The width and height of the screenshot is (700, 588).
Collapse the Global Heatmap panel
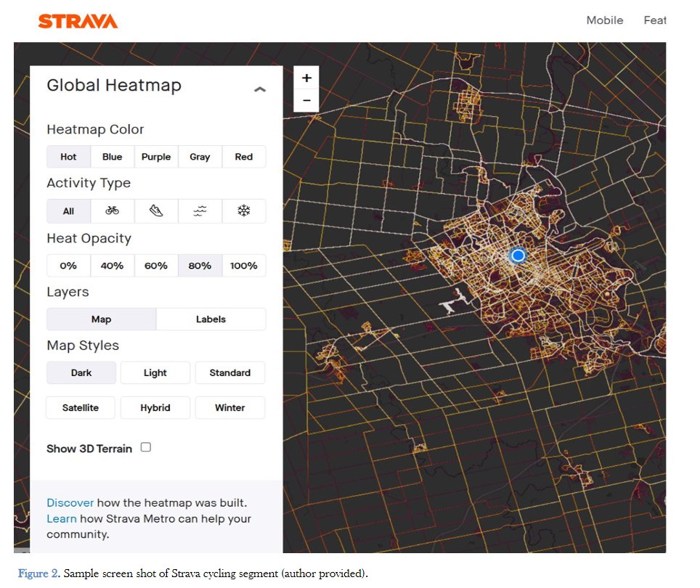[x=260, y=89]
